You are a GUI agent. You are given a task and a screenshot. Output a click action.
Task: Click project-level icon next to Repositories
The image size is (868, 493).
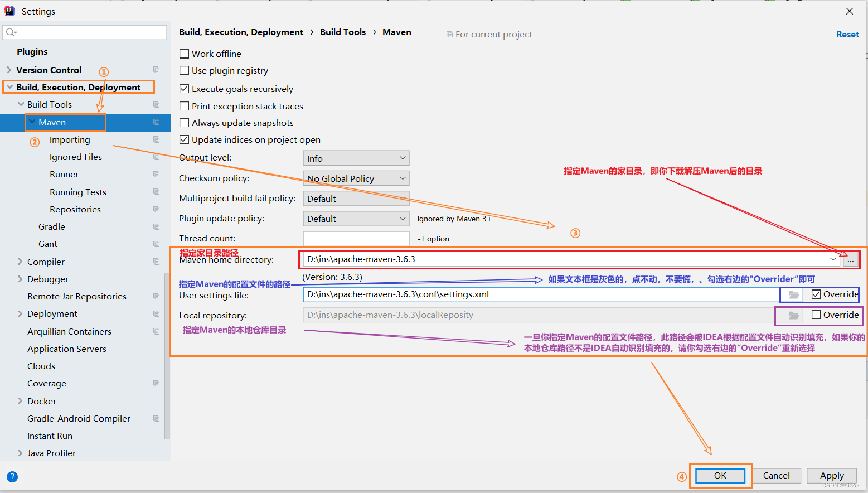point(156,209)
